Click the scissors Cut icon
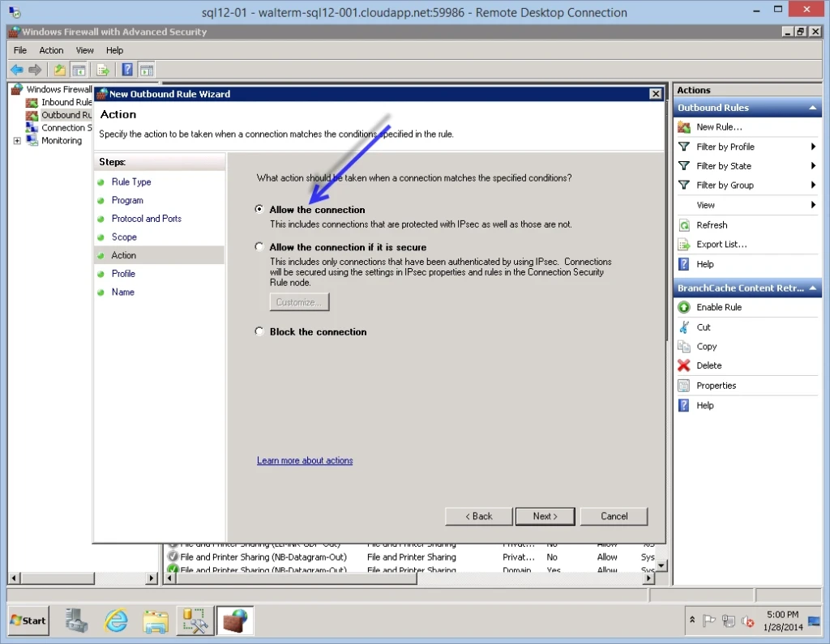Viewport: 830px width, 644px height. tap(684, 327)
